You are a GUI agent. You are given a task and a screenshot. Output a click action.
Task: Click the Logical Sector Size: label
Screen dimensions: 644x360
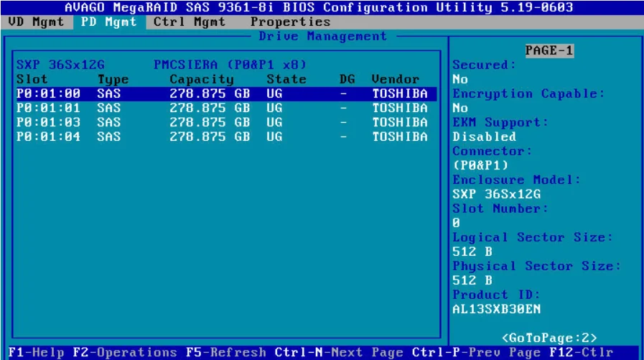coord(533,237)
